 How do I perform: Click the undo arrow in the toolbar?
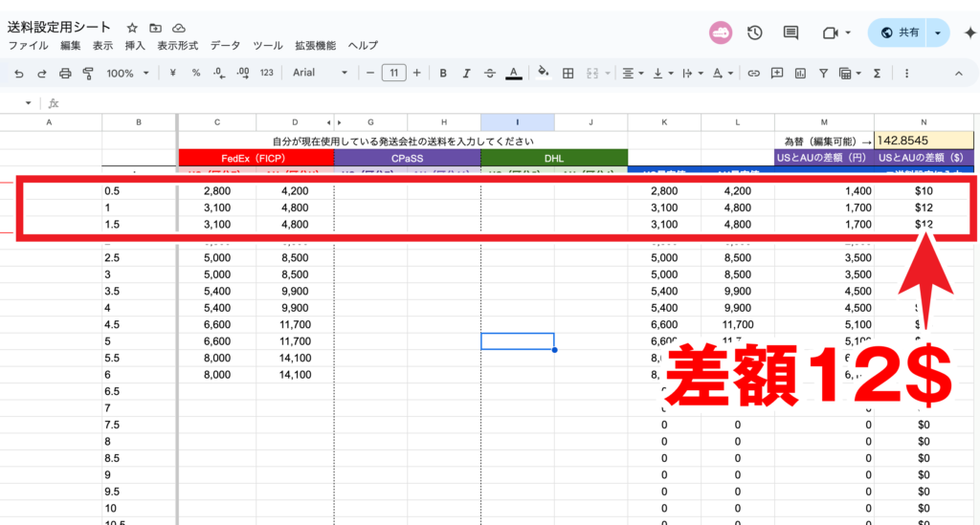pyautogui.click(x=19, y=73)
